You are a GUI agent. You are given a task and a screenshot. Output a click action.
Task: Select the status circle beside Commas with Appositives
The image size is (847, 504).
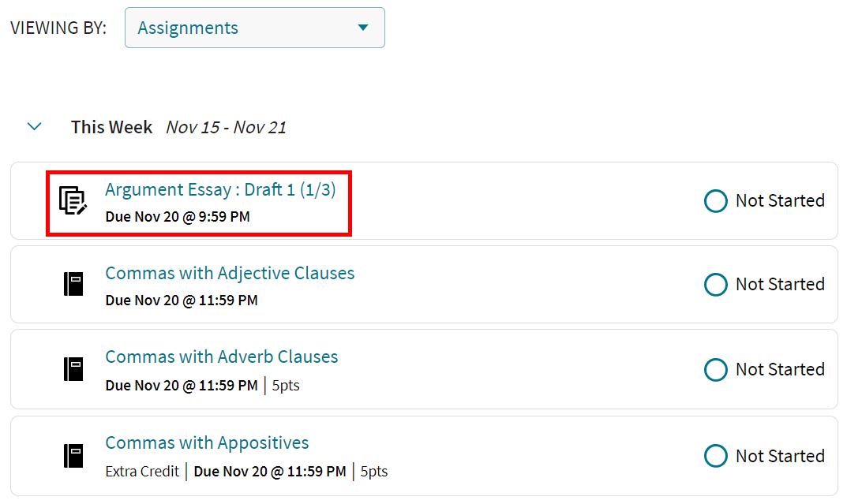(715, 456)
